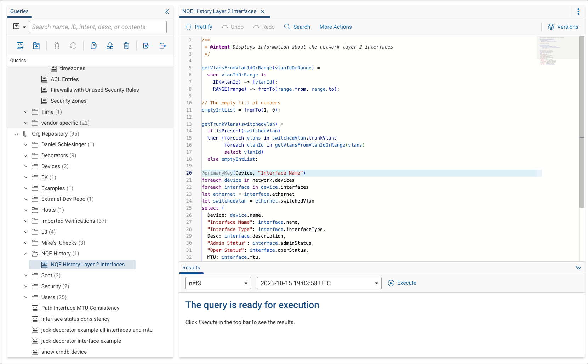Collapse the NQE History folder
Screen dimensions: 588x364
(25, 254)
